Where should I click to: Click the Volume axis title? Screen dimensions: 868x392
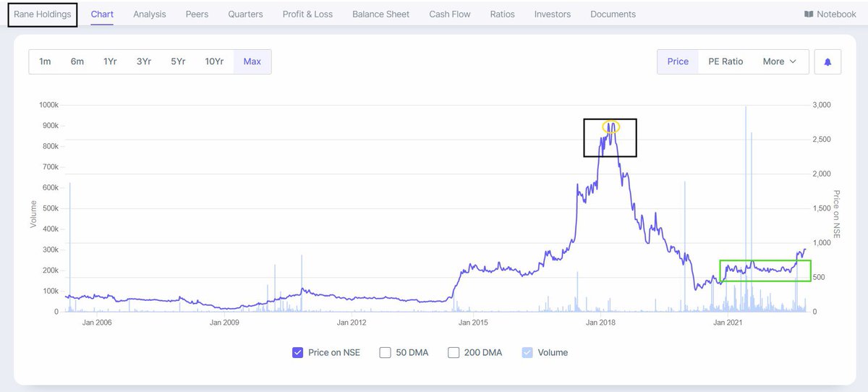[33, 215]
